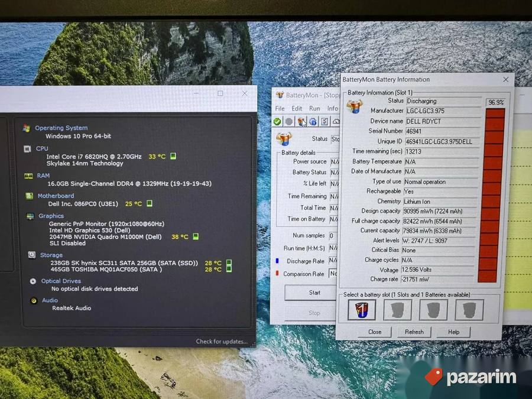Screen dimensions: 532x399
Task: Open the Audio section link
Action: coord(50,300)
